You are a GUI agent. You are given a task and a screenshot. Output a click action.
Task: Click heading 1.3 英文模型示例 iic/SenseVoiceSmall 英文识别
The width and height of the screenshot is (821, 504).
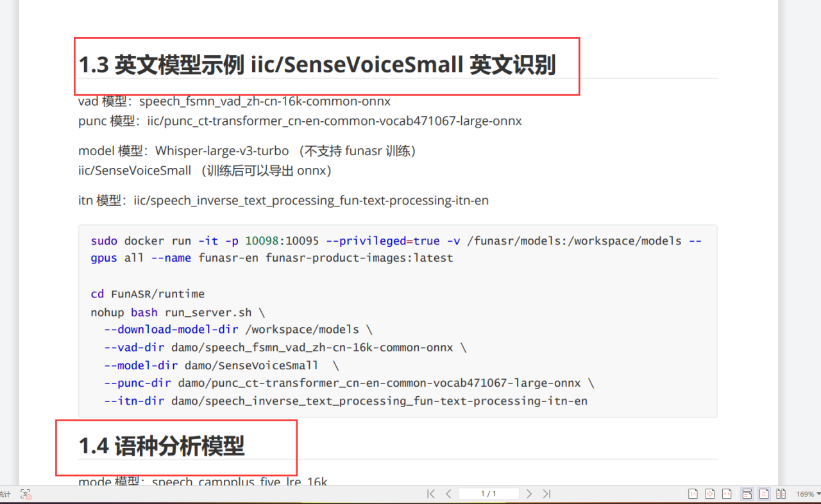(x=317, y=65)
